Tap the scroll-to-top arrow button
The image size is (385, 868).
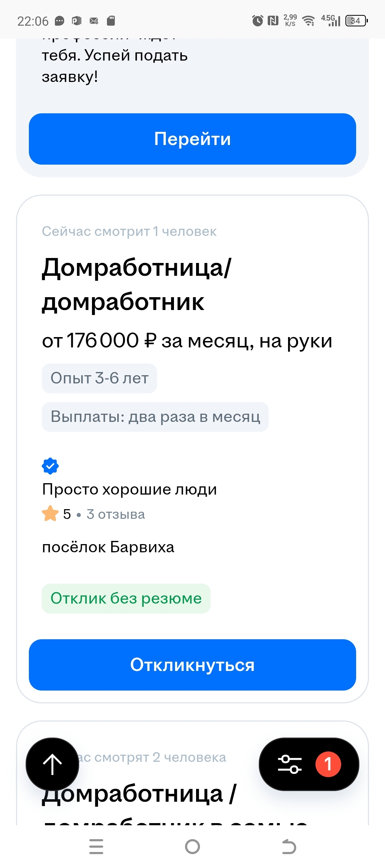[52, 764]
